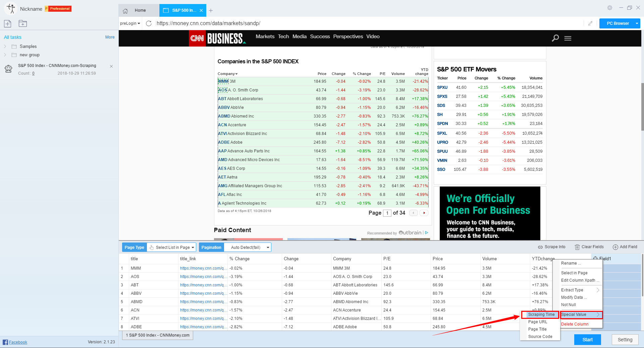Click the Setting button
Screen dimensions: 644x348
(x=625, y=340)
